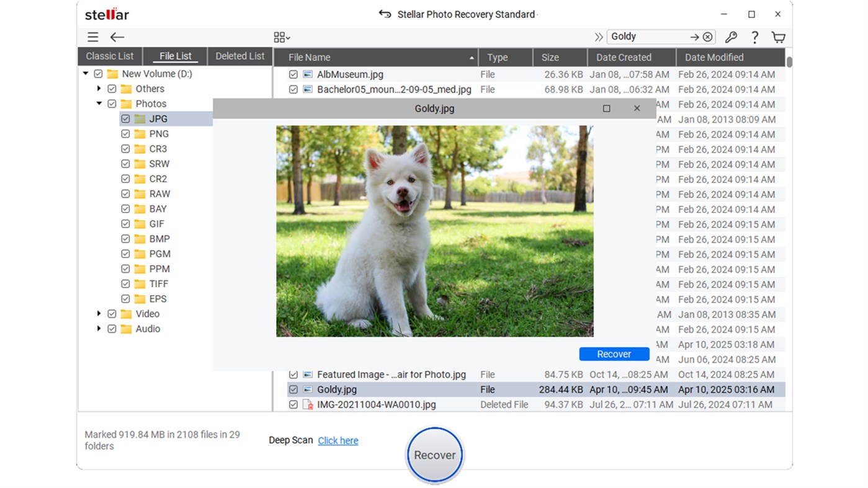Screen dimensions: 868x488
Task: Open the Deleted List tab
Action: 239,56
